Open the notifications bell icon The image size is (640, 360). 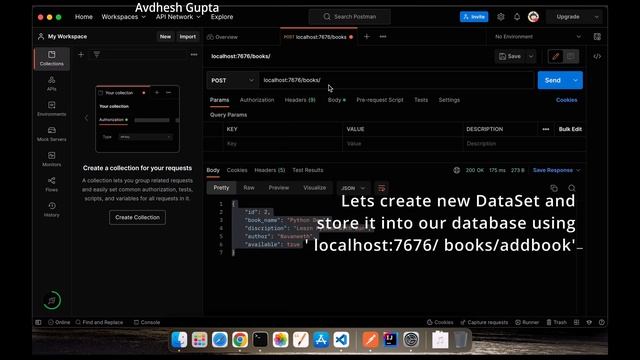517,17
